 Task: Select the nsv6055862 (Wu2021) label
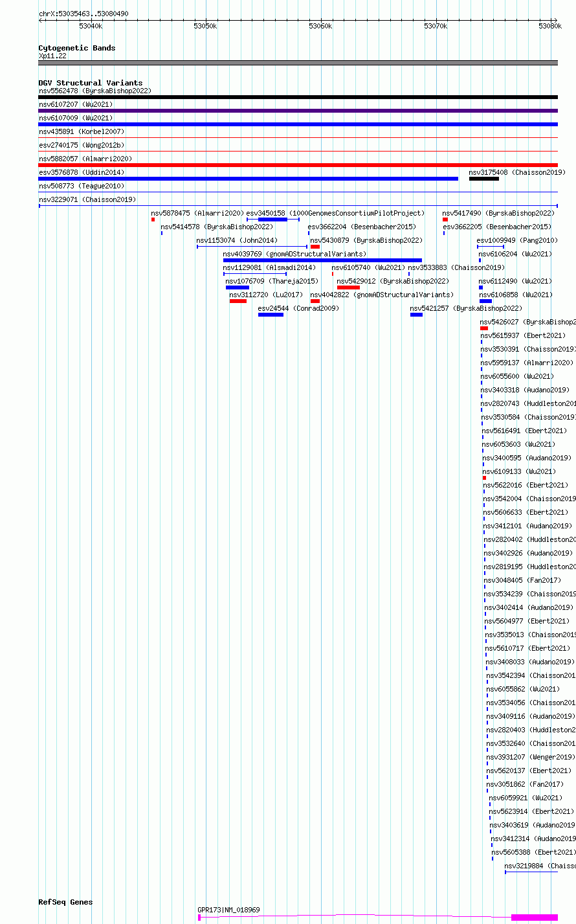(x=524, y=689)
